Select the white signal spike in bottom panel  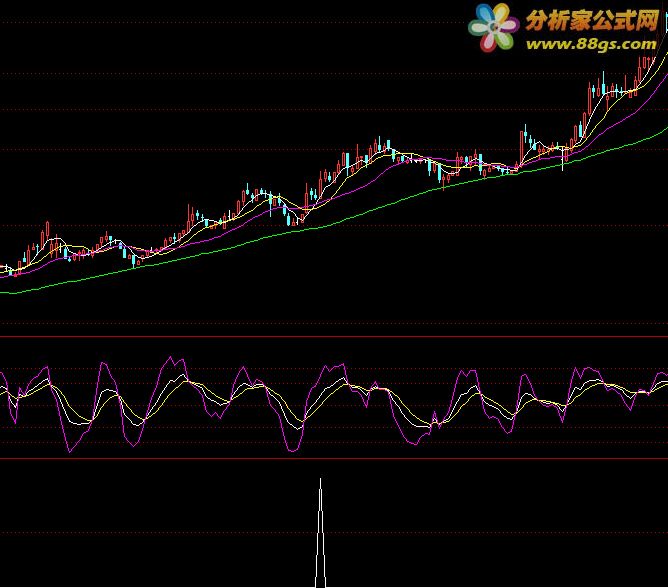320,533
